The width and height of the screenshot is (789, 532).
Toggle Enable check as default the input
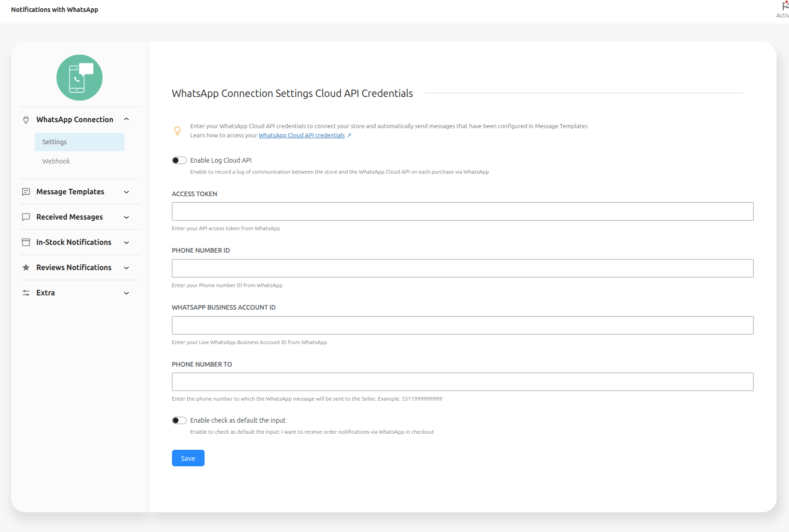pyautogui.click(x=179, y=420)
